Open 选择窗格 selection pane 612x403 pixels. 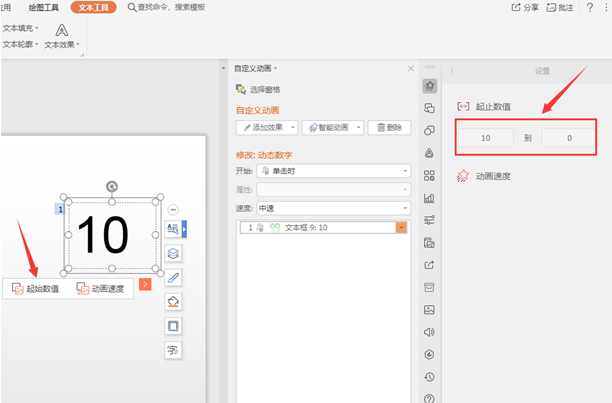pos(258,89)
